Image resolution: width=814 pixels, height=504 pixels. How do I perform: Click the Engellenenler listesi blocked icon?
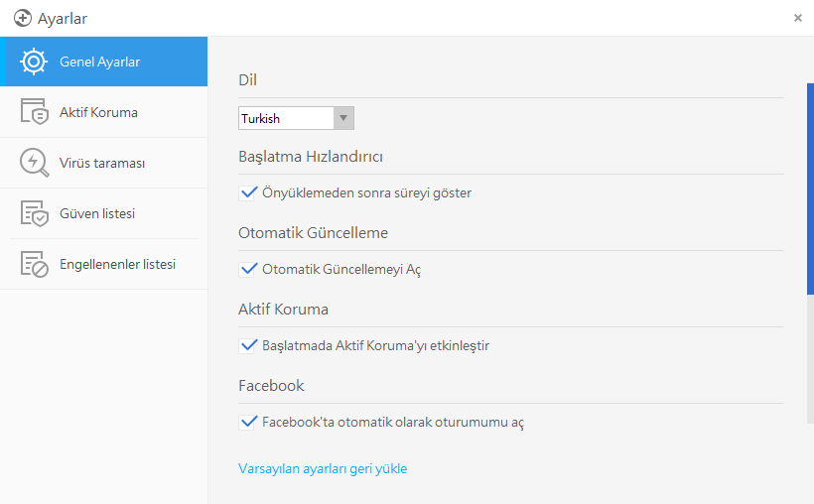(35, 264)
